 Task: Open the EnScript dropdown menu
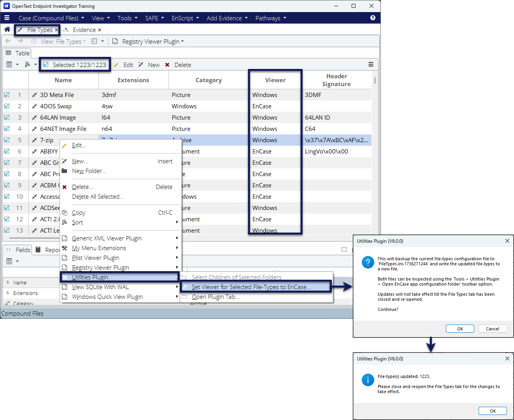(x=185, y=18)
